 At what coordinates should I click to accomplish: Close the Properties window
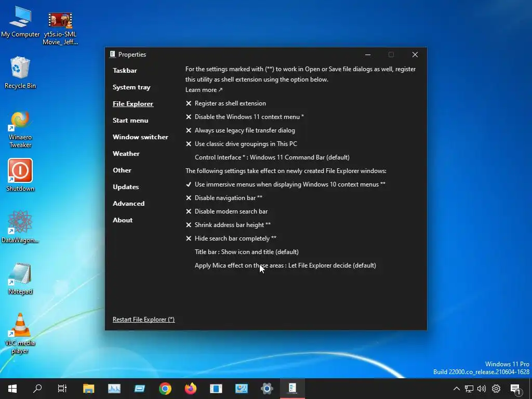click(x=415, y=55)
